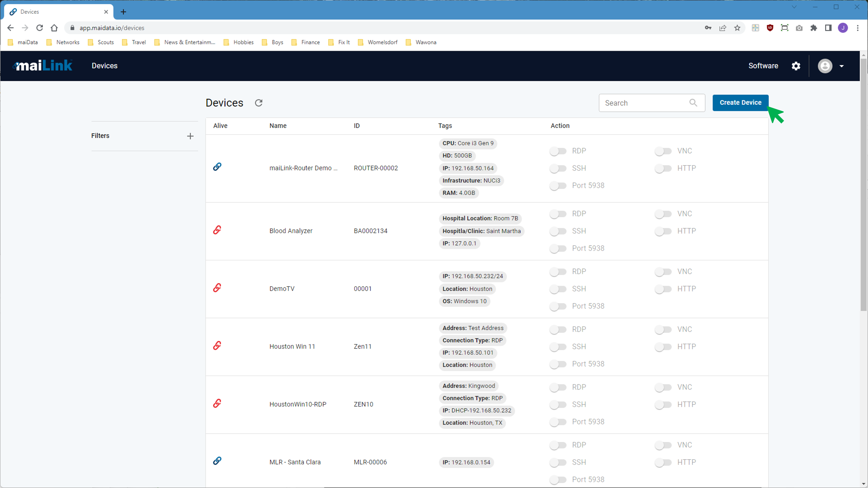
Task: Expand Filters with the plus icon
Action: click(x=190, y=136)
